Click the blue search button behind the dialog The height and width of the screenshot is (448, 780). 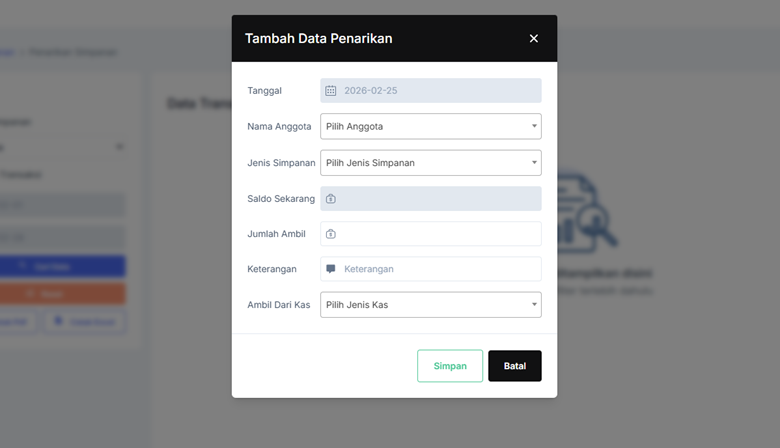[62, 267]
